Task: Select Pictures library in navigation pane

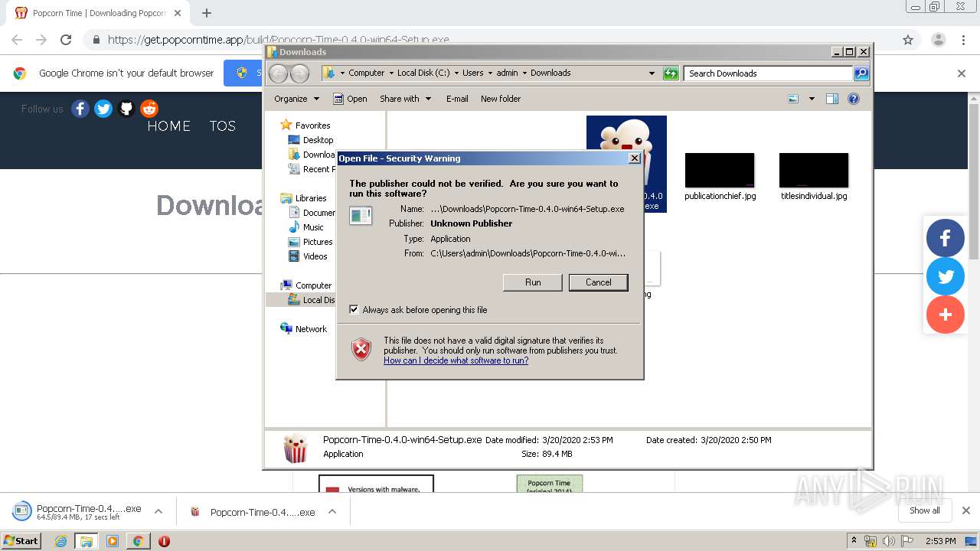Action: [310, 242]
